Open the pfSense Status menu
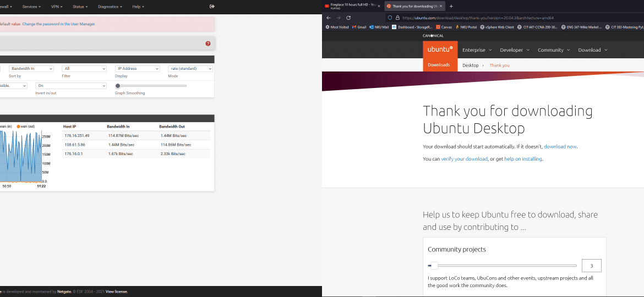Image resolution: width=644 pixels, height=297 pixels. click(80, 7)
